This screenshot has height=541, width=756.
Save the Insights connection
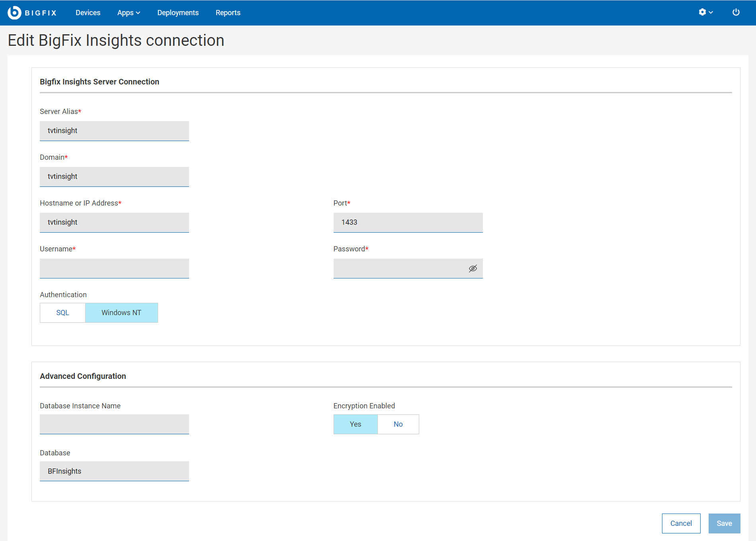[725, 523]
